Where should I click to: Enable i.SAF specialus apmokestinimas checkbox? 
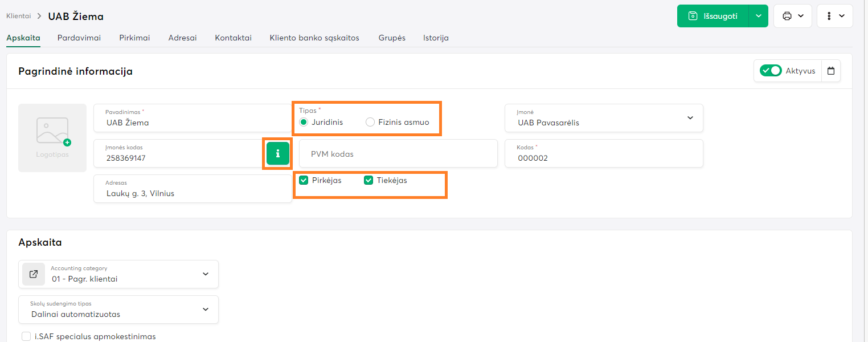coord(26,336)
